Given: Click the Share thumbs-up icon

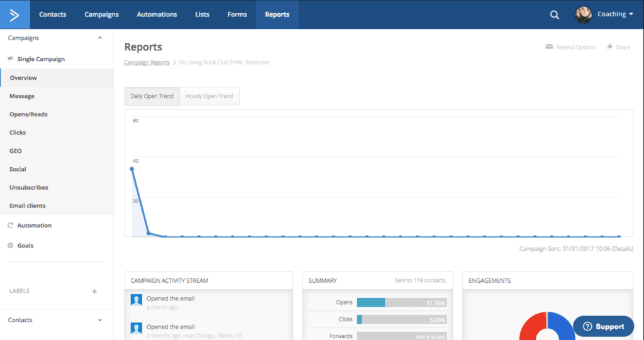Looking at the screenshot, I should [609, 47].
